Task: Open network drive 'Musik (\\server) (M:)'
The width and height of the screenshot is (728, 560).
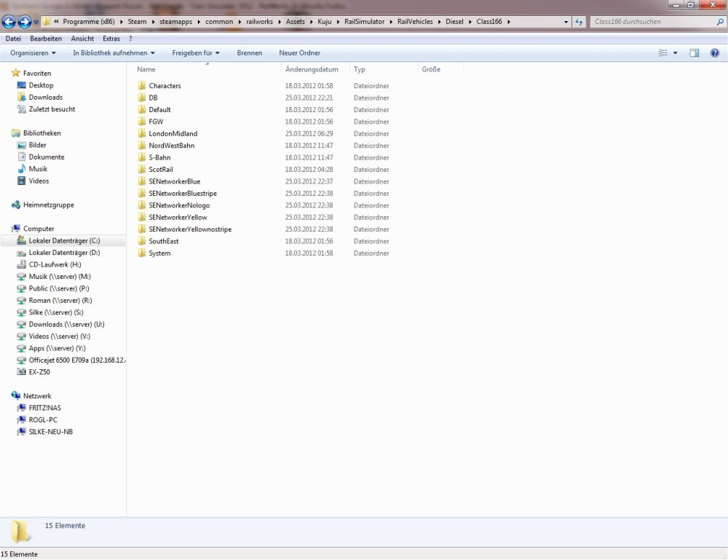Action: point(60,277)
